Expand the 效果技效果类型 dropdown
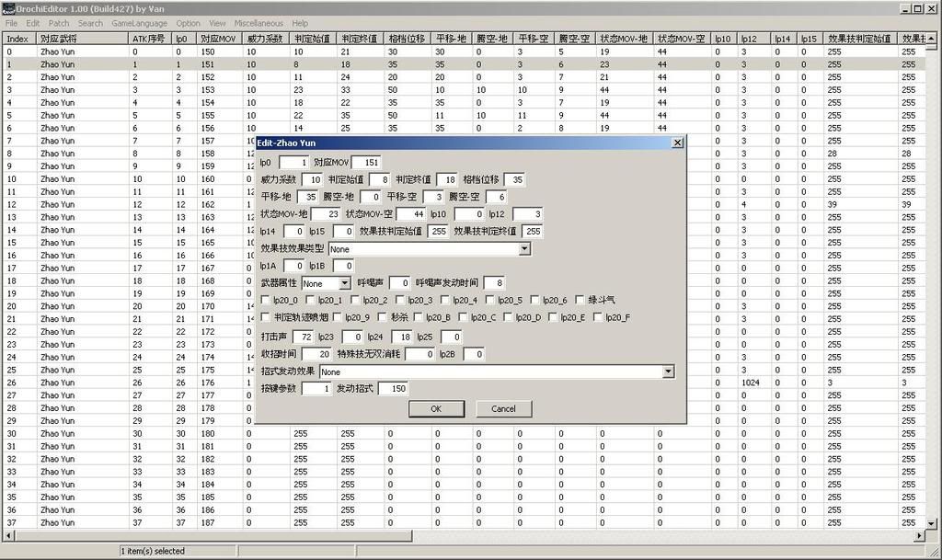Image resolution: width=942 pixels, height=560 pixels. click(x=524, y=248)
